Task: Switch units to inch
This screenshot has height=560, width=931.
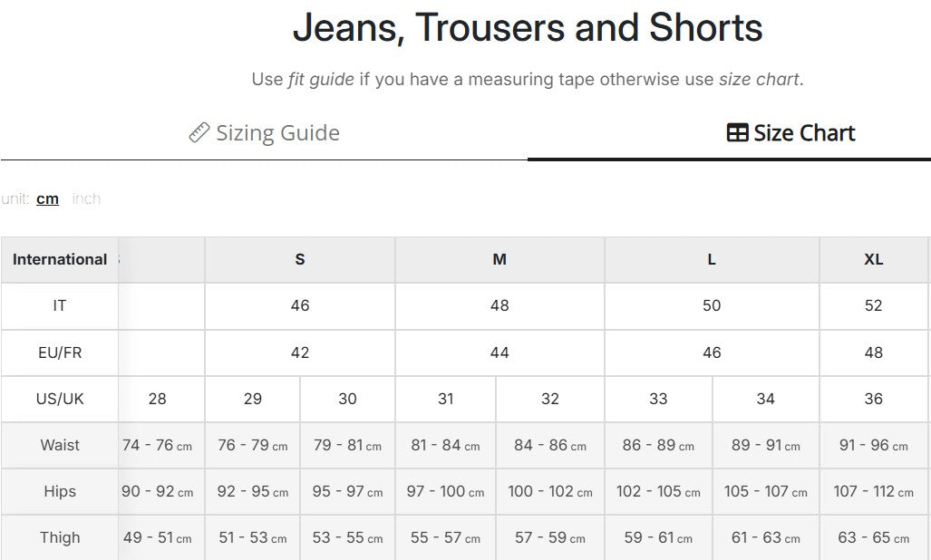Action: 86,198
